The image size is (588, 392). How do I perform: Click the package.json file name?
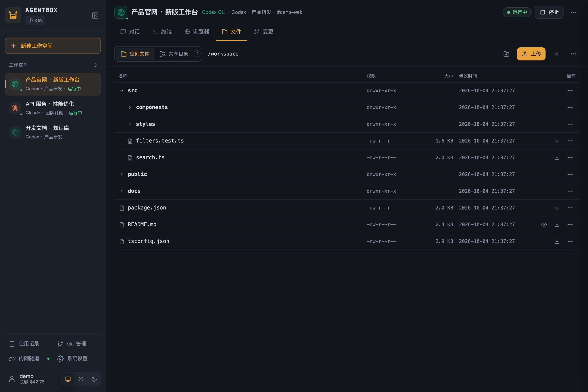[x=147, y=208]
